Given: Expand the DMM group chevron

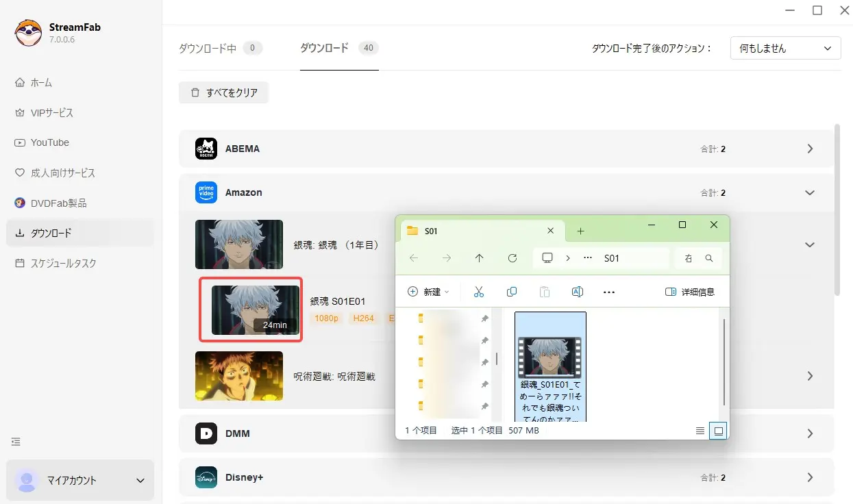Looking at the screenshot, I should point(810,433).
